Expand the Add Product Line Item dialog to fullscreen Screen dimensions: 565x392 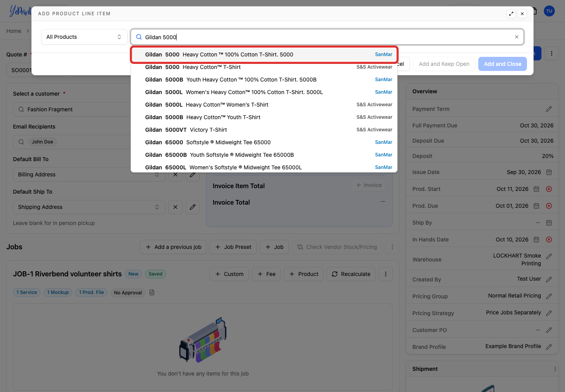coord(511,14)
